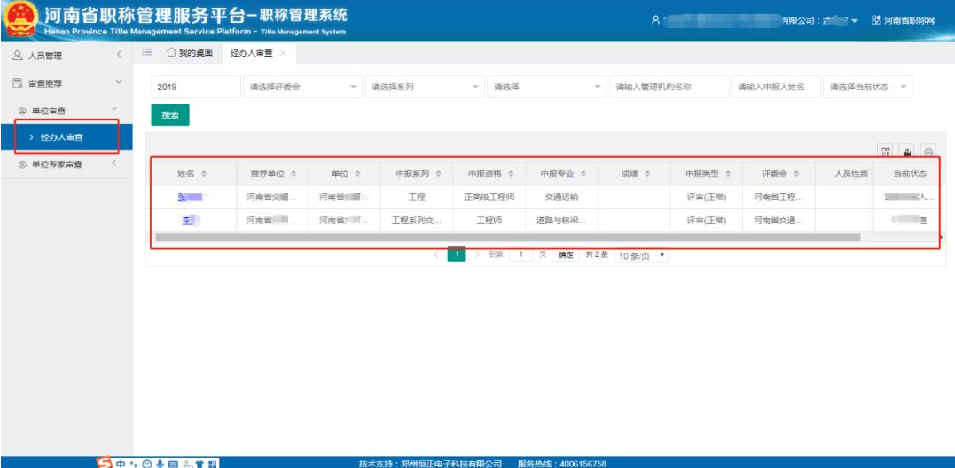Click the 请输入管理机构名称 input field
The height and width of the screenshot is (468, 955).
(x=669, y=87)
